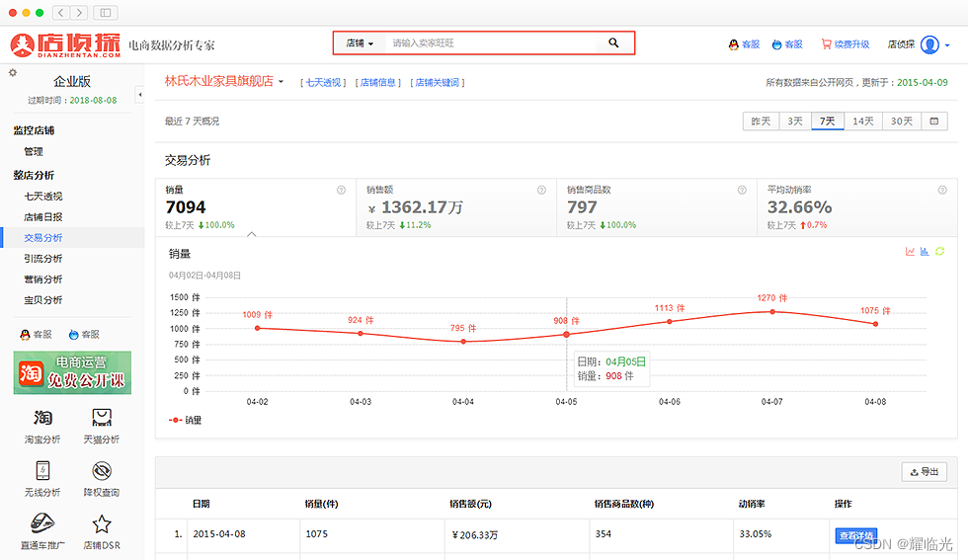Click the browser back arrow
The image size is (968, 560).
pyautogui.click(x=61, y=13)
